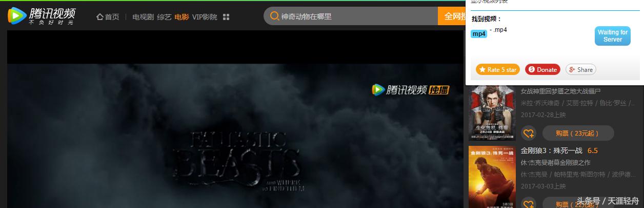This screenshot has height=208, width=644.
Task: Select the 电影 tab
Action: (x=182, y=17)
